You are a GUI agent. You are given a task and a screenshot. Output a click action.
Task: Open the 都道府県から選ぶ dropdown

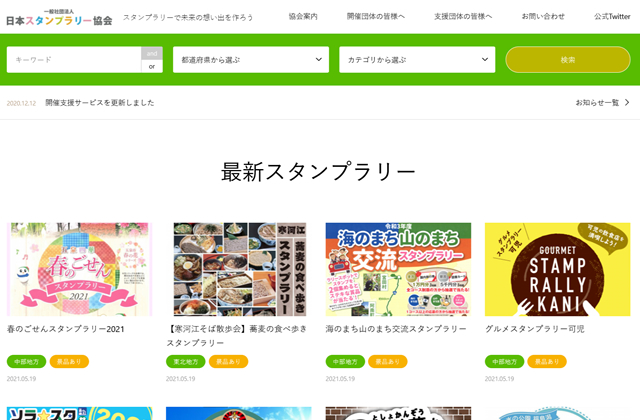click(x=251, y=60)
